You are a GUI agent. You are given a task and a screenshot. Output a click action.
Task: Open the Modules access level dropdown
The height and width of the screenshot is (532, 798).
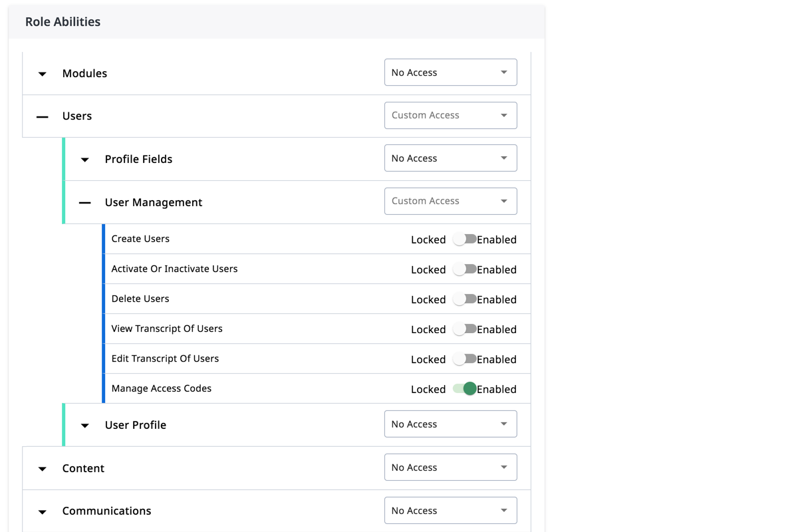coord(451,72)
